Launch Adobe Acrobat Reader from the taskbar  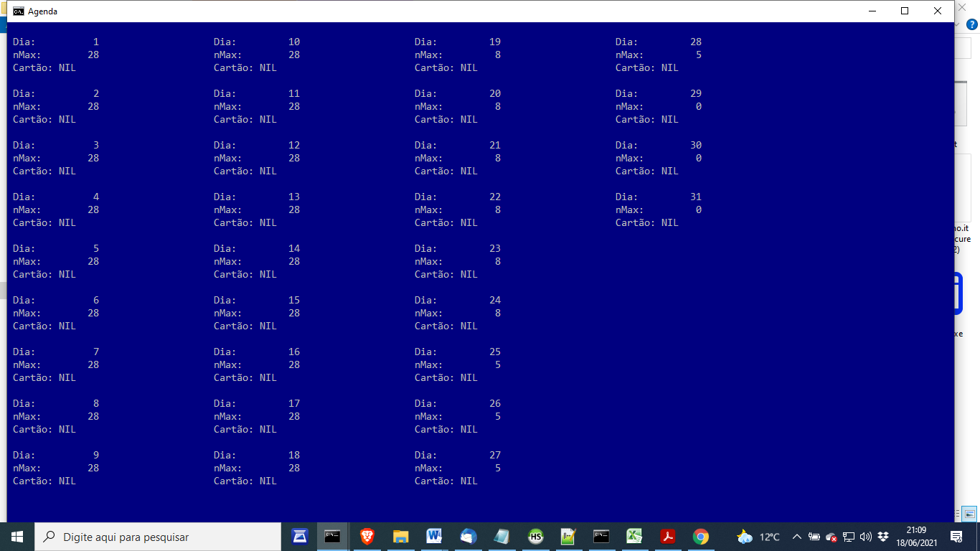[668, 537]
